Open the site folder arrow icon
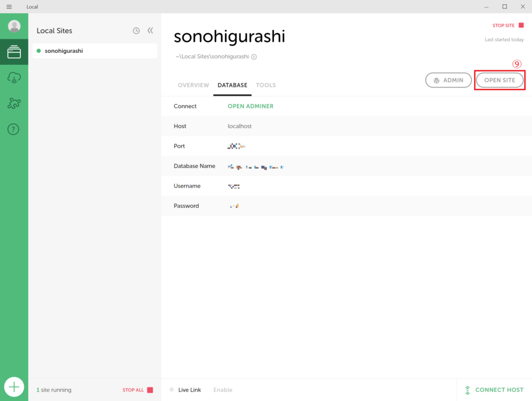 (254, 56)
